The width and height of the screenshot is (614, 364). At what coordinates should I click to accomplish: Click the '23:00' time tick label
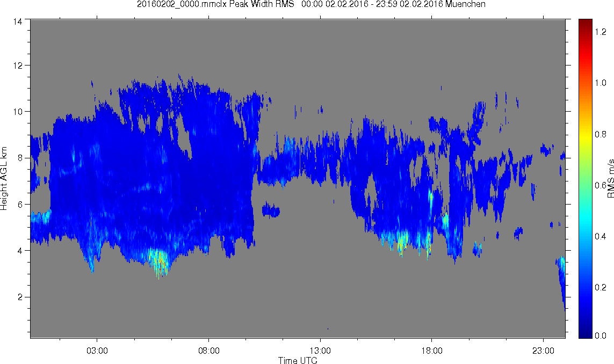point(543,351)
